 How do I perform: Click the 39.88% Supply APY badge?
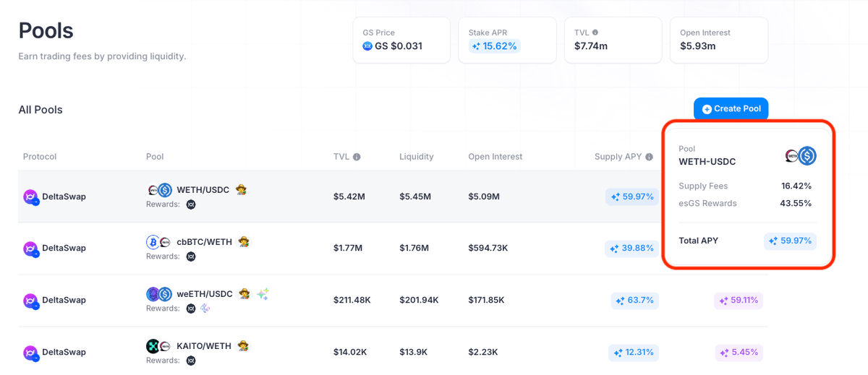click(632, 249)
